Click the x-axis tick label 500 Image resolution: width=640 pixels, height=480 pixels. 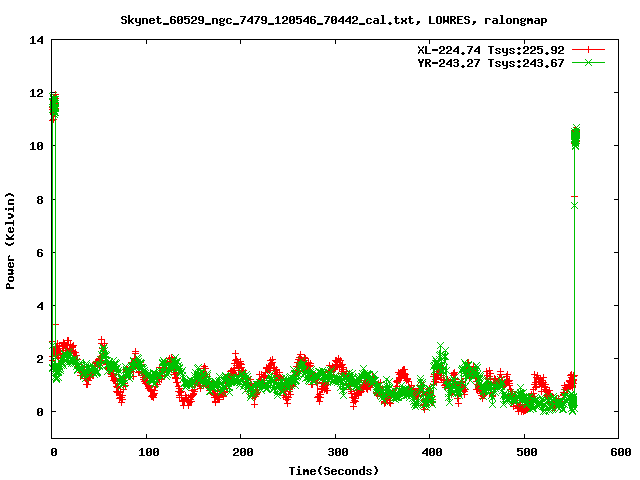[526, 452]
